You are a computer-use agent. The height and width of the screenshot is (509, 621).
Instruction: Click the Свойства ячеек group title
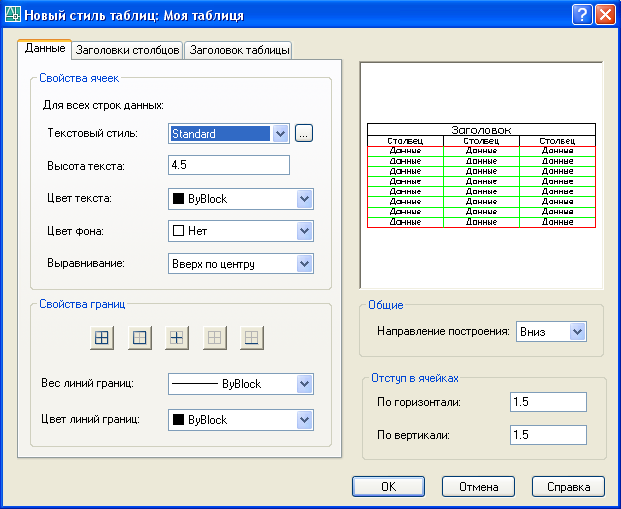pos(79,78)
